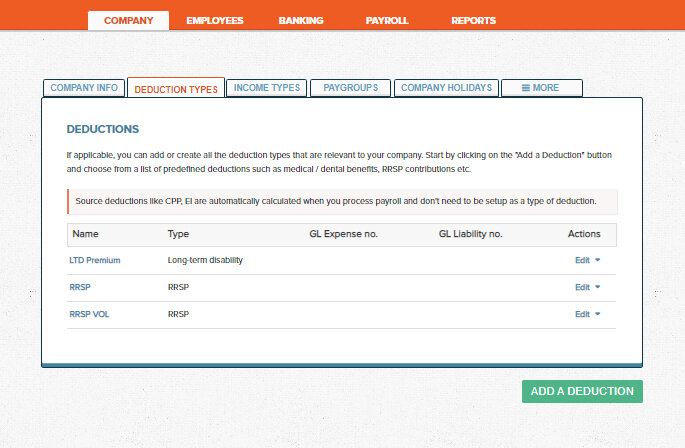Open the Company Holidays tab

coord(447,88)
